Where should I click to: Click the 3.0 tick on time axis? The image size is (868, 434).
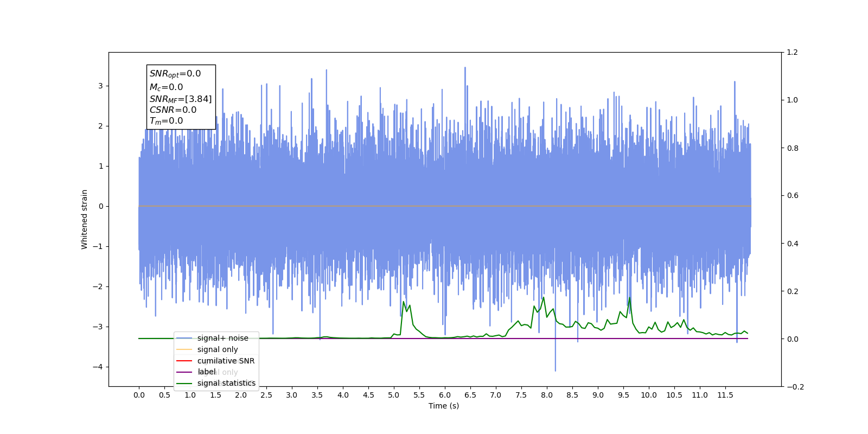coord(292,395)
